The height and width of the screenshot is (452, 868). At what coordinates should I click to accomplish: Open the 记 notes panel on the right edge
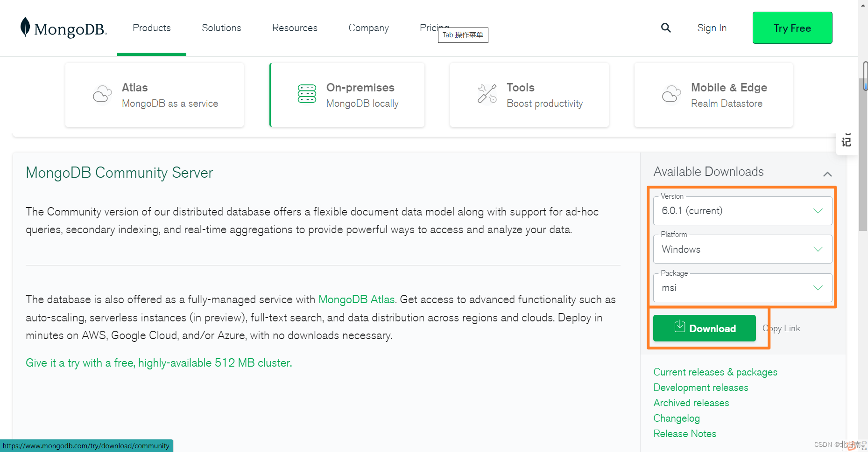[x=847, y=140]
